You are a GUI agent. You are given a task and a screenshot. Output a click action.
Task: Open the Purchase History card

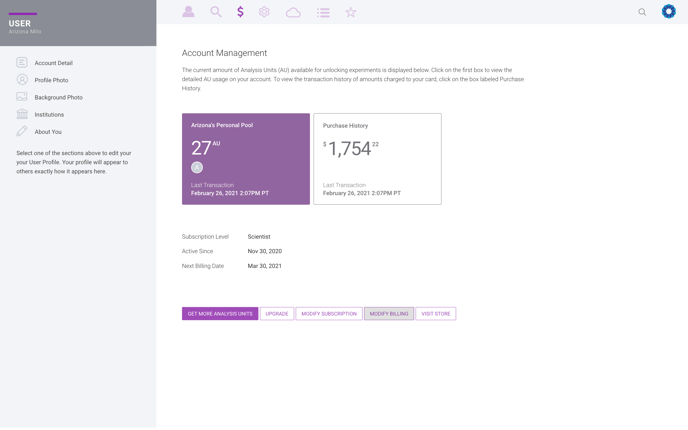coord(377,159)
